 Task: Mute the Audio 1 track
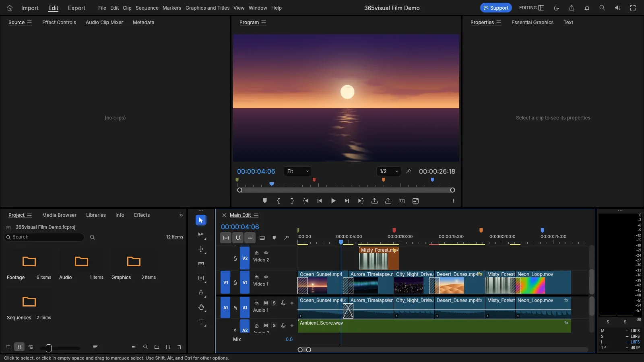[266, 303]
